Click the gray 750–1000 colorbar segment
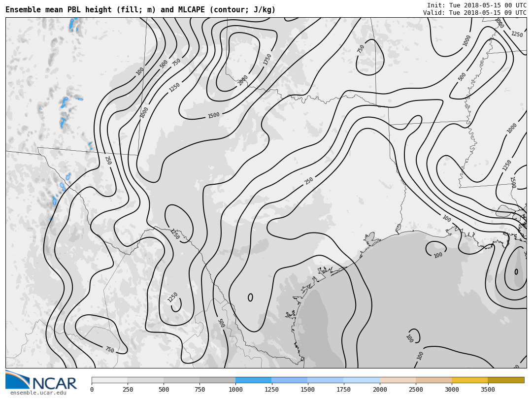The height and width of the screenshot is (399, 532). [217, 380]
